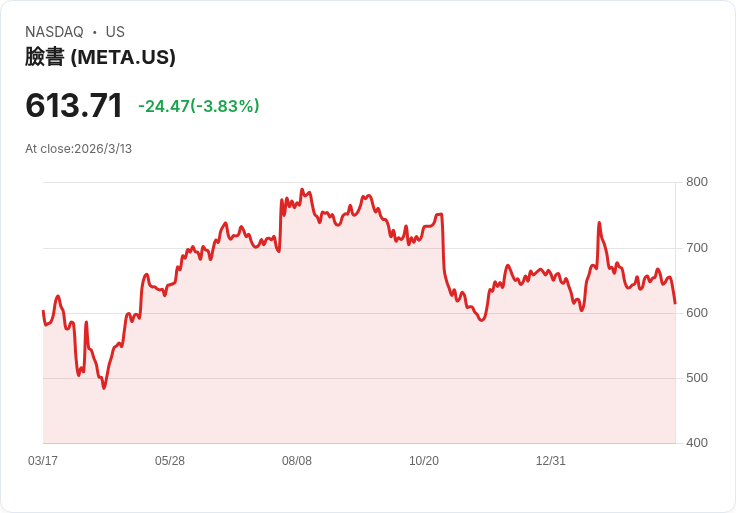The height and width of the screenshot is (513, 736).
Task: Select the 12/31 date on x-axis
Action: (551, 461)
